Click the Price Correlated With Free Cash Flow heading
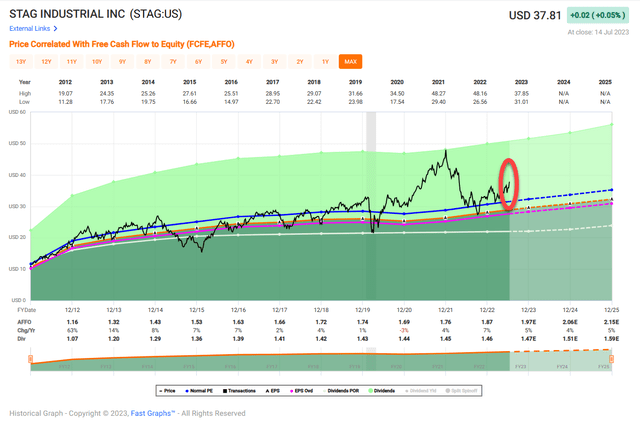Screen dimensions: 640x421 122,44
